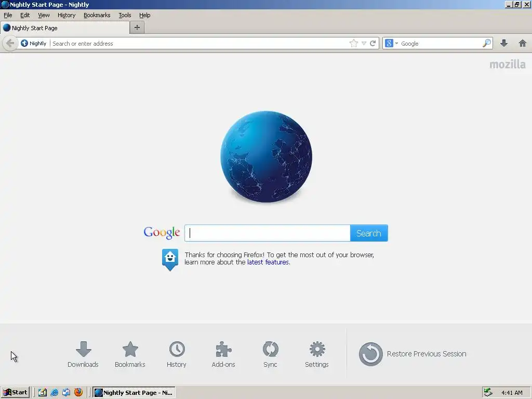Click Nightly Start Page taskbar button
The image size is (532, 399).
point(135,393)
